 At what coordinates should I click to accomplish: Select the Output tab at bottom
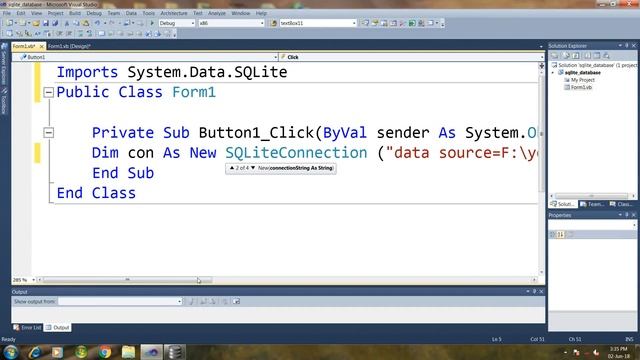(58, 327)
